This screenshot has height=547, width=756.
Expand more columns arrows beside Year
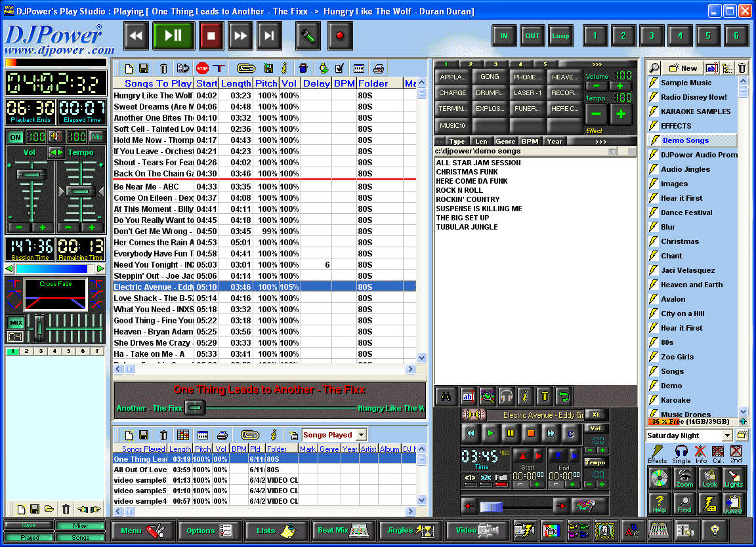pyautogui.click(x=600, y=142)
